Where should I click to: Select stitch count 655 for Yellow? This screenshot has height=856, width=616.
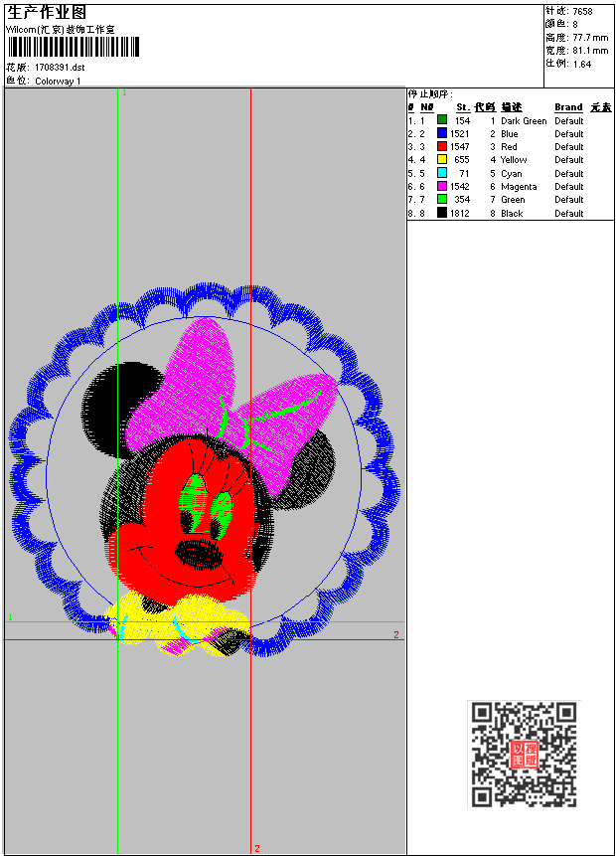tap(462, 160)
